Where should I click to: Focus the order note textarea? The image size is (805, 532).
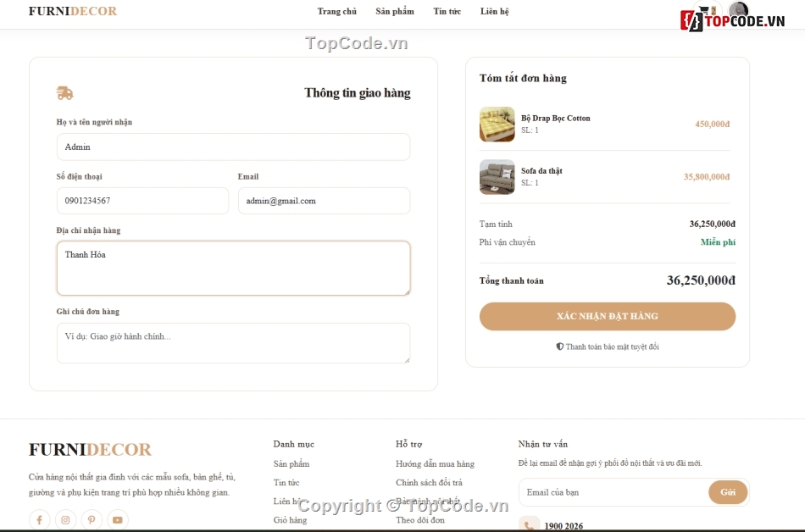tap(234, 343)
